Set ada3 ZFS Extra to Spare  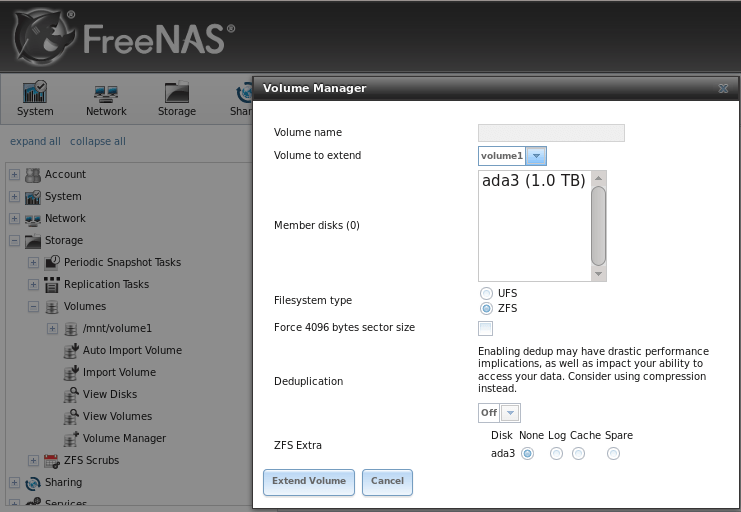[x=613, y=454]
